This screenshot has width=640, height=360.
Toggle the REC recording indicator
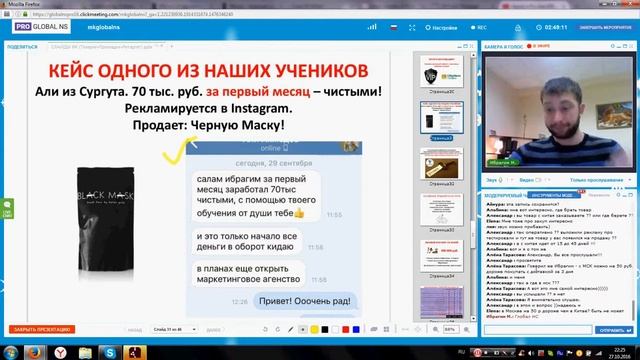[479, 28]
